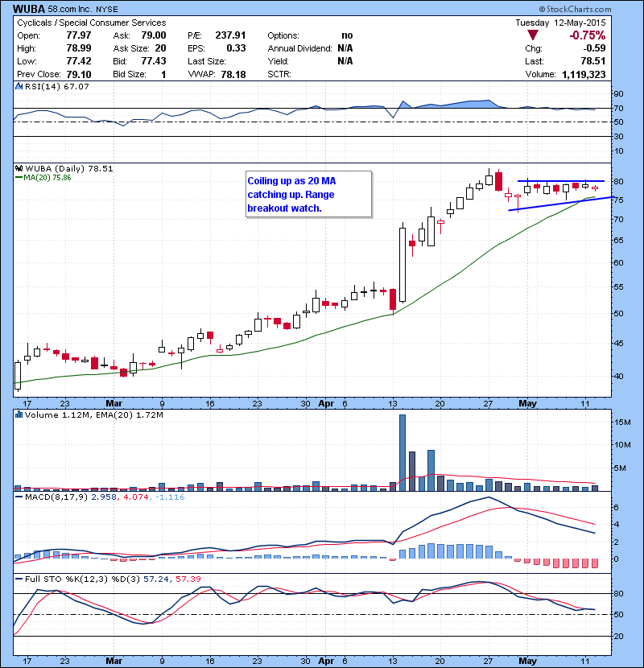Click the MACD histogram value -1.116
The height and width of the screenshot is (668, 644).
[x=170, y=497]
